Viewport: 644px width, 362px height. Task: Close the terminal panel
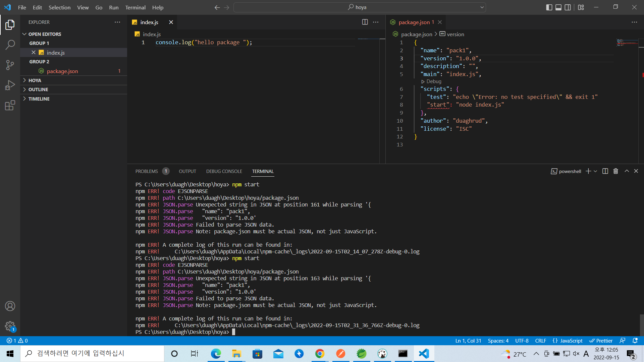636,171
